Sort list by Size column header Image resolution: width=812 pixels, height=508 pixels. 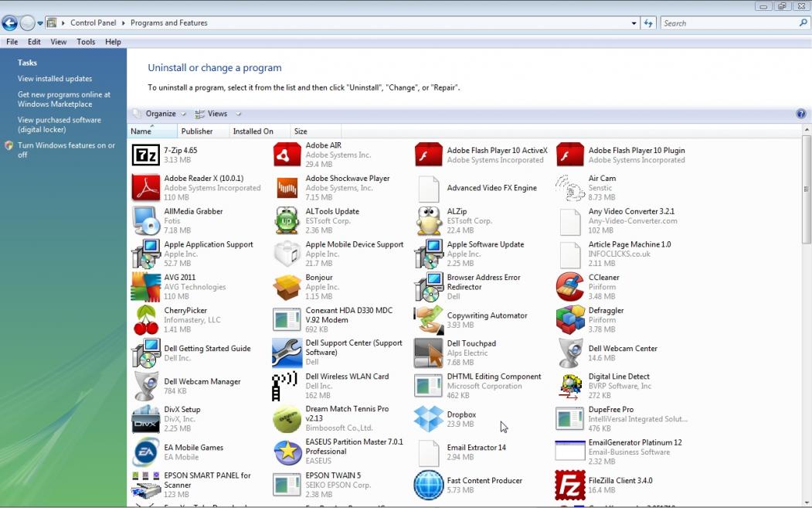point(315,131)
